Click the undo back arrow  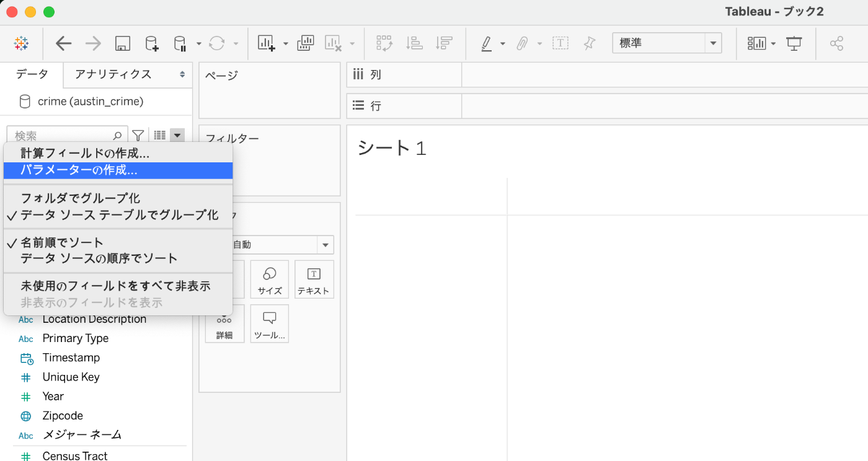(63, 43)
